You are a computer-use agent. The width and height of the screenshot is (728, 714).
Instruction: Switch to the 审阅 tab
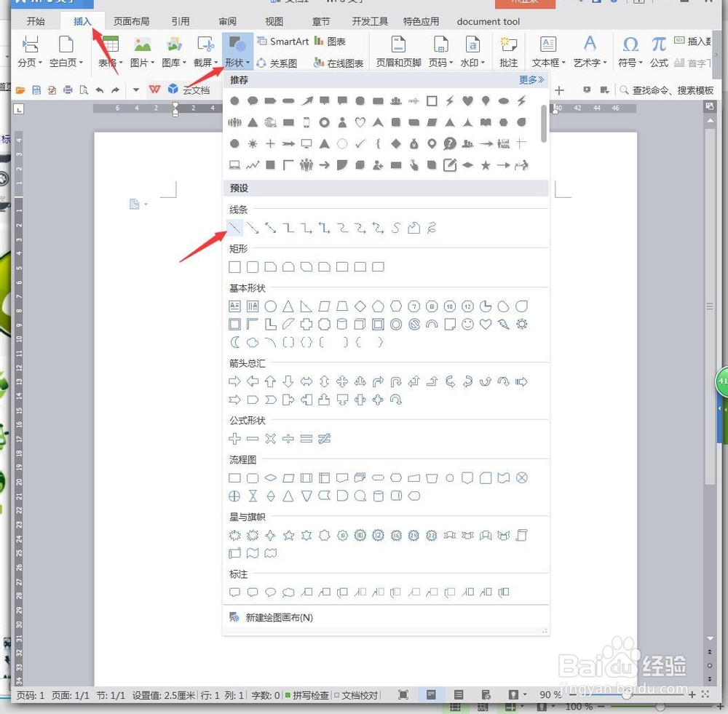click(227, 21)
